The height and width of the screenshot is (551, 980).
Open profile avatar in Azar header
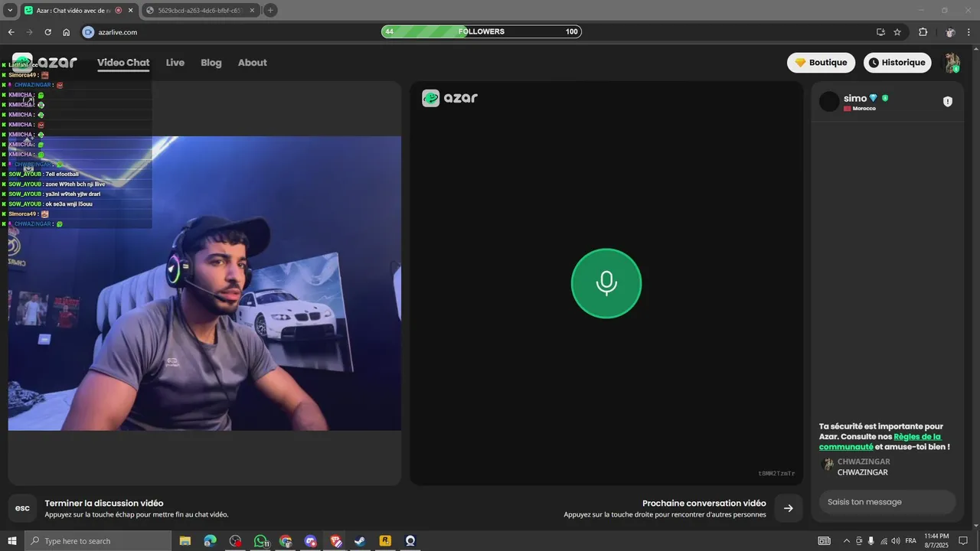952,63
